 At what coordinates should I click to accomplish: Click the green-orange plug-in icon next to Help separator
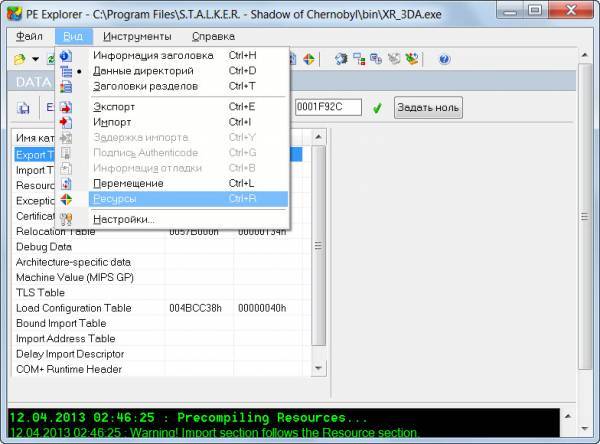coord(412,59)
